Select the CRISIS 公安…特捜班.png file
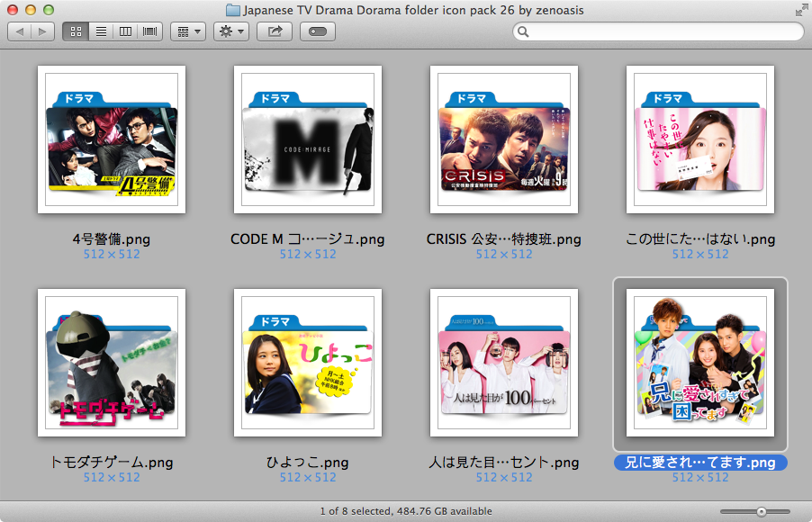 tap(503, 139)
